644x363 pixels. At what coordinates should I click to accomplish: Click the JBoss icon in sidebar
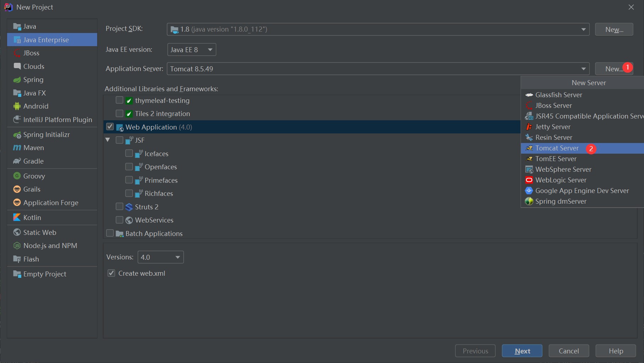coord(17,53)
